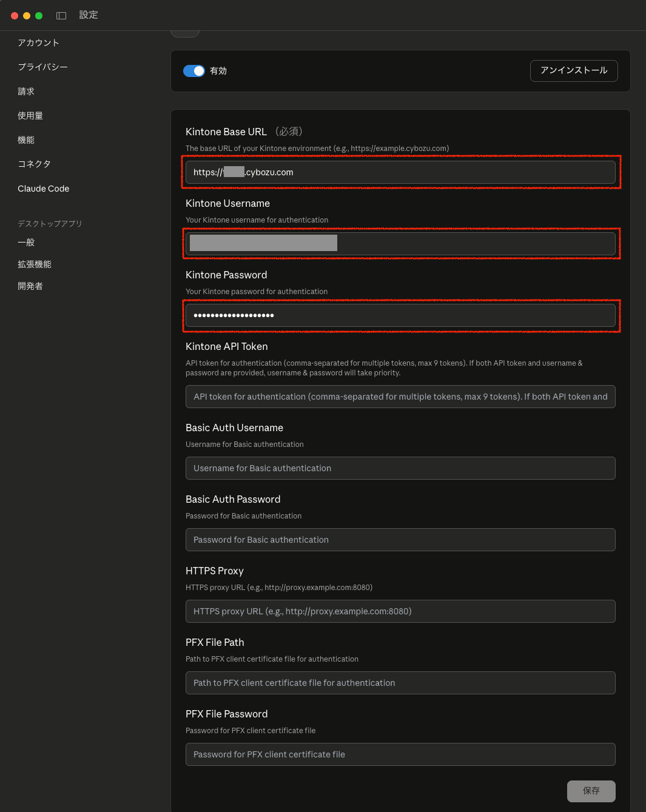The image size is (646, 812).
Task: Click the Kintone Base URL input field
Action: (400, 172)
